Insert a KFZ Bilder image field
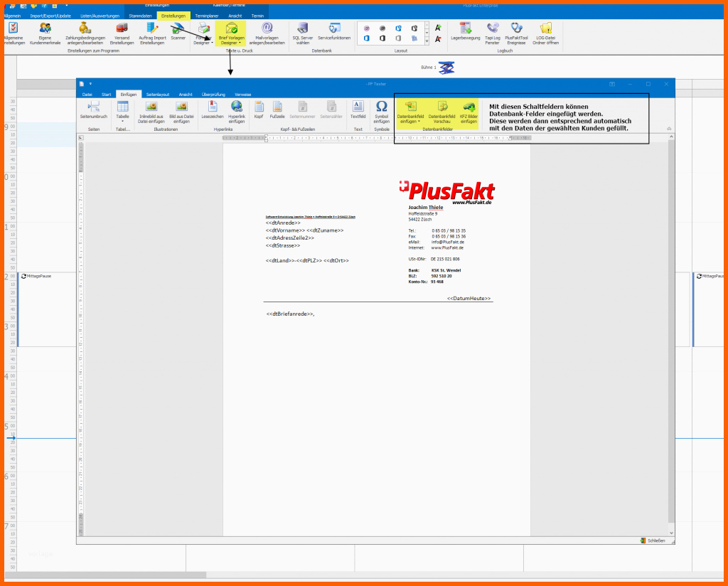This screenshot has width=728, height=586. pos(469,111)
